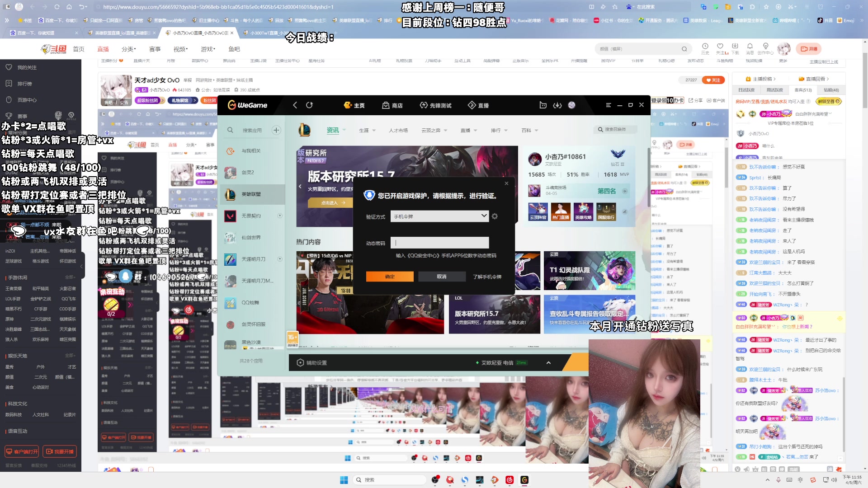
Task: Click Douyu 开播 start streaming button
Action: [x=809, y=49]
